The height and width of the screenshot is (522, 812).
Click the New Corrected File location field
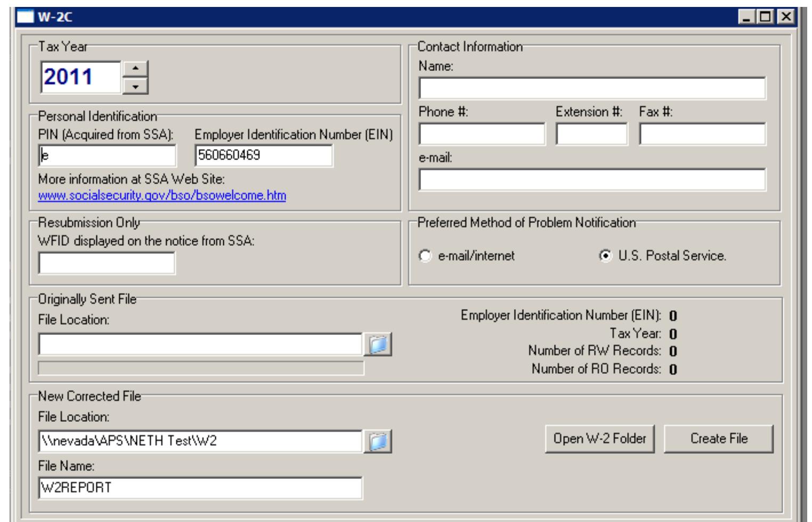coord(200,441)
